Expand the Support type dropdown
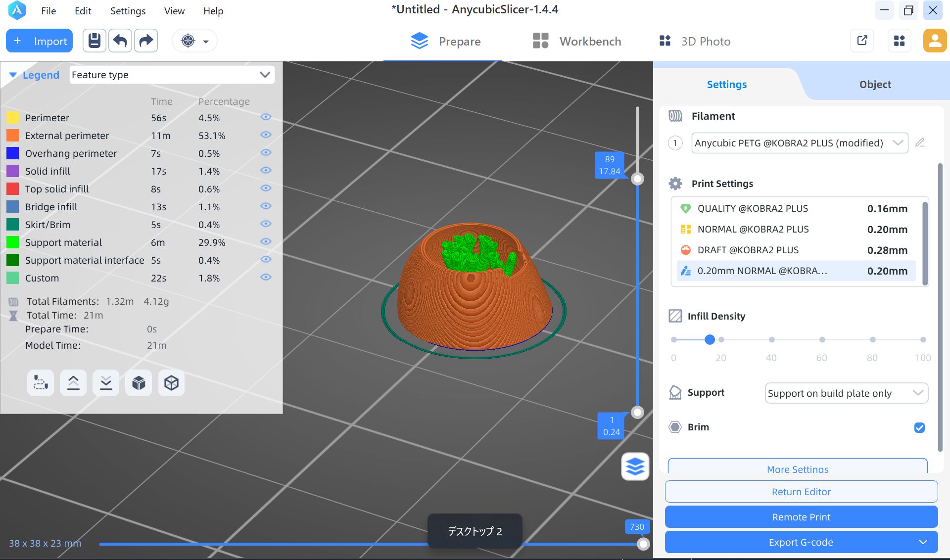 pyautogui.click(x=846, y=393)
